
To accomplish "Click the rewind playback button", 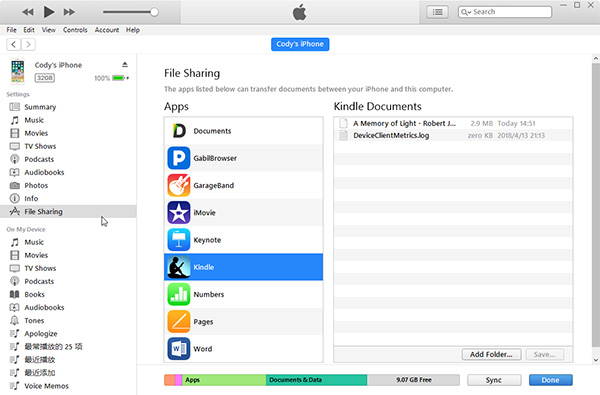I will click(x=28, y=12).
